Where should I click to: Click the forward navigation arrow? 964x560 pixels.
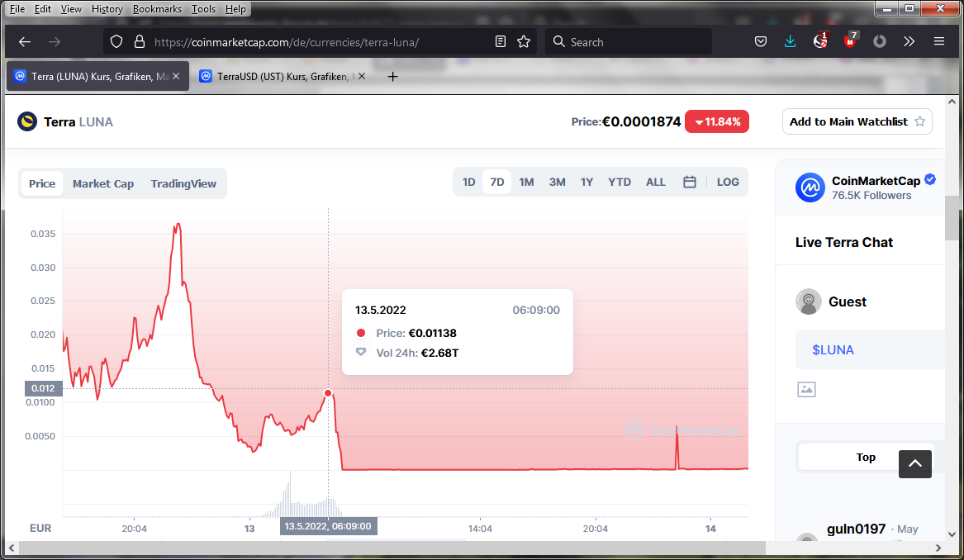coord(55,42)
